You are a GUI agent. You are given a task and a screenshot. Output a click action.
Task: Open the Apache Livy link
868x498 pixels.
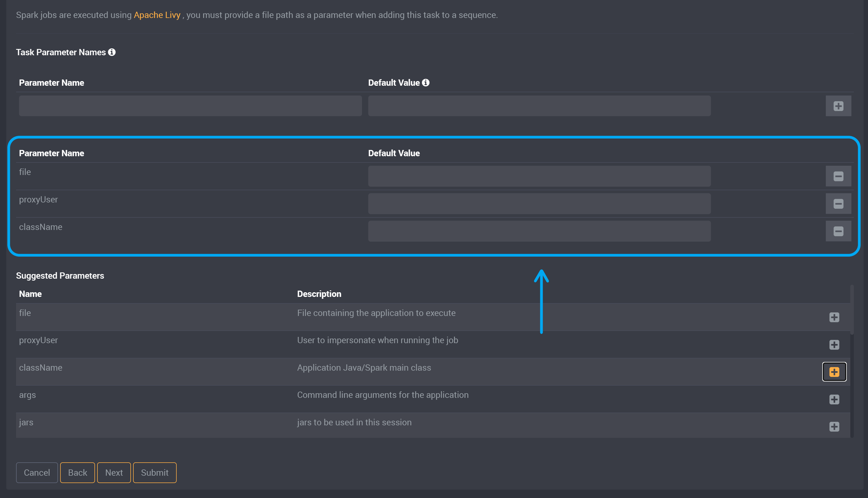(157, 15)
